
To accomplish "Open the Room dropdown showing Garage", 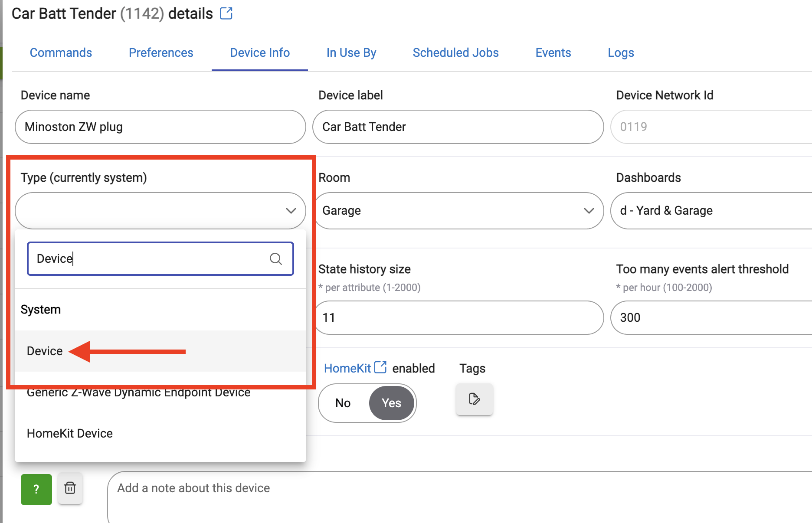I will coord(458,211).
